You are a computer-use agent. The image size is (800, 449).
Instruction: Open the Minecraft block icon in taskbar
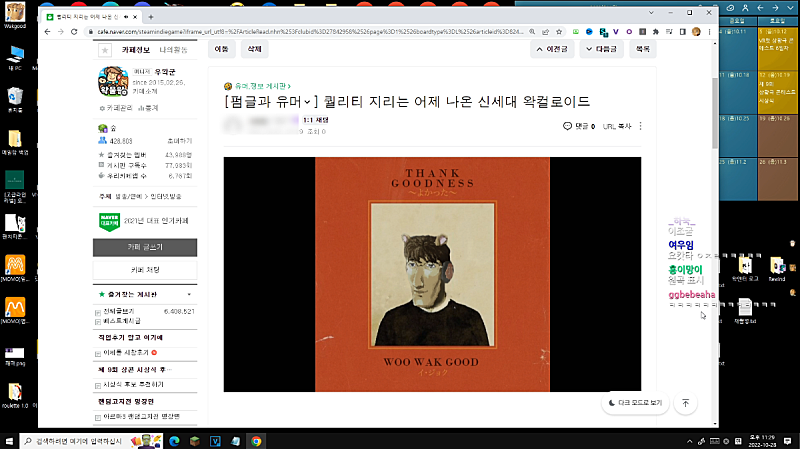pyautogui.click(x=194, y=441)
